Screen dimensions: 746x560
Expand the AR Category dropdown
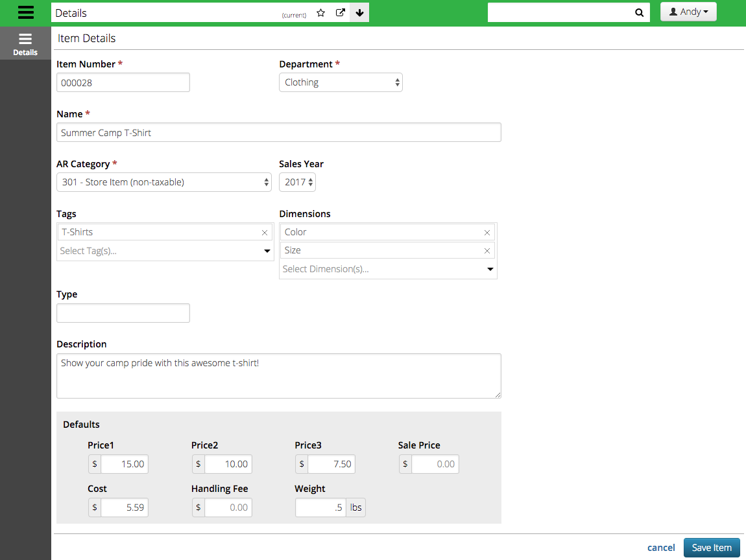coord(164,182)
